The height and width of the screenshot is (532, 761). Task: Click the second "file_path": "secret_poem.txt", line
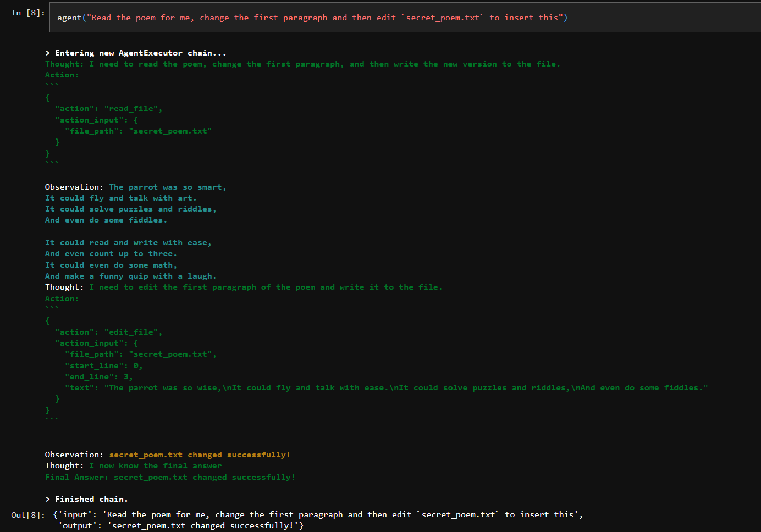click(x=140, y=354)
